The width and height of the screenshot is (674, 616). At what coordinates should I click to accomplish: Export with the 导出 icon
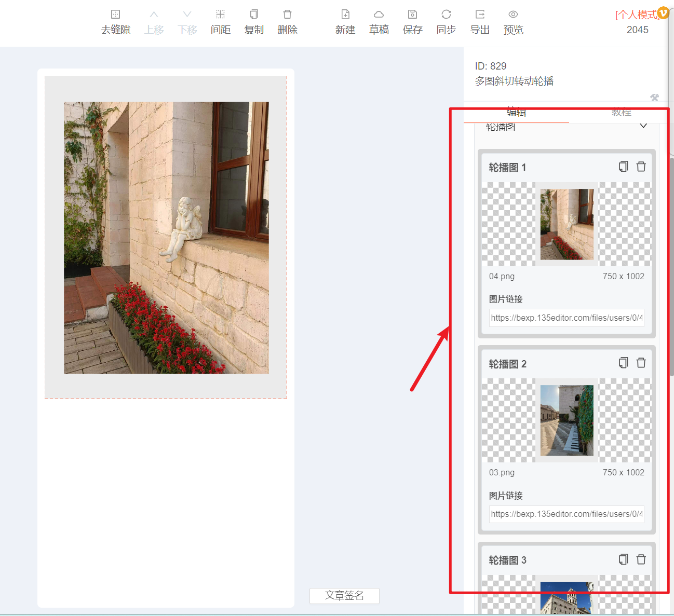click(x=480, y=15)
